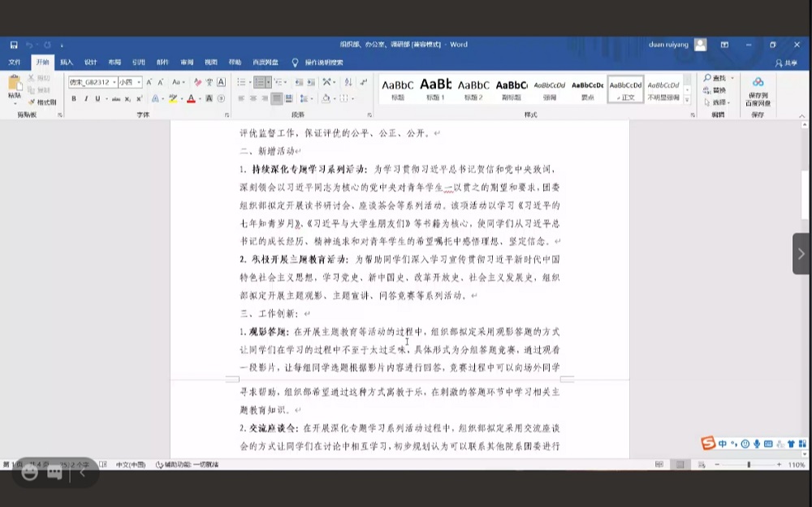Apply the 标题 1 heading style
Screen dimensions: 812x507
tap(436, 88)
